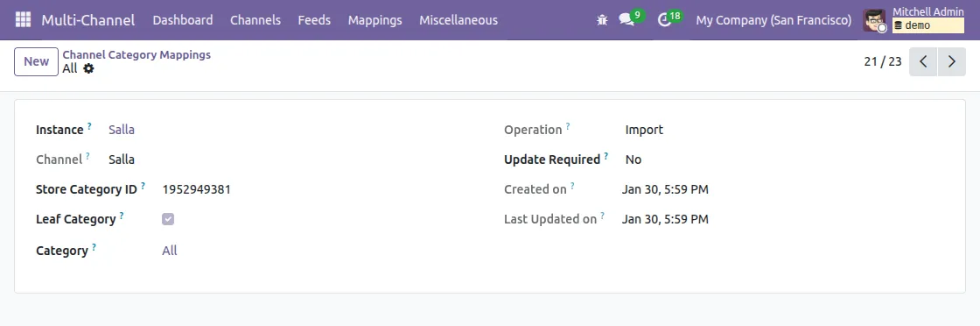Open the Dashboard menu
The height and width of the screenshot is (326, 980).
point(183,20)
